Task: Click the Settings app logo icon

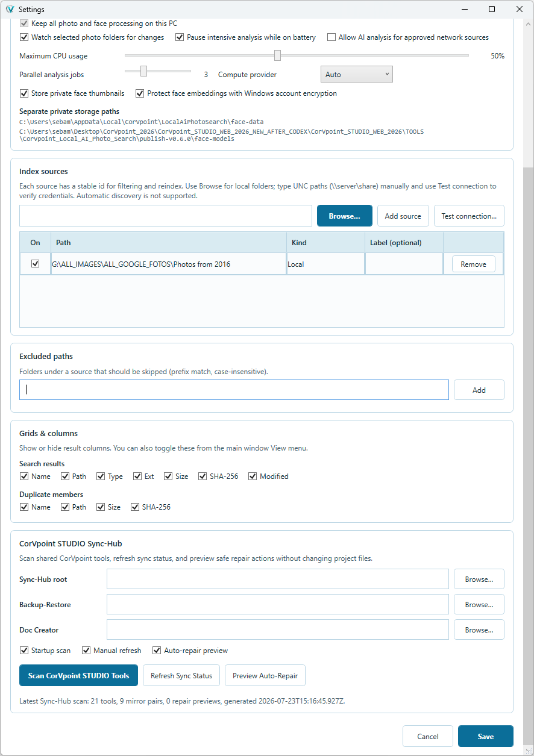Action: tap(10, 10)
